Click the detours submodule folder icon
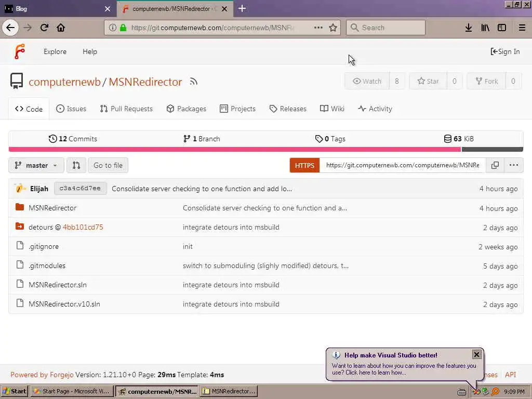The height and width of the screenshot is (399, 532). tap(20, 226)
